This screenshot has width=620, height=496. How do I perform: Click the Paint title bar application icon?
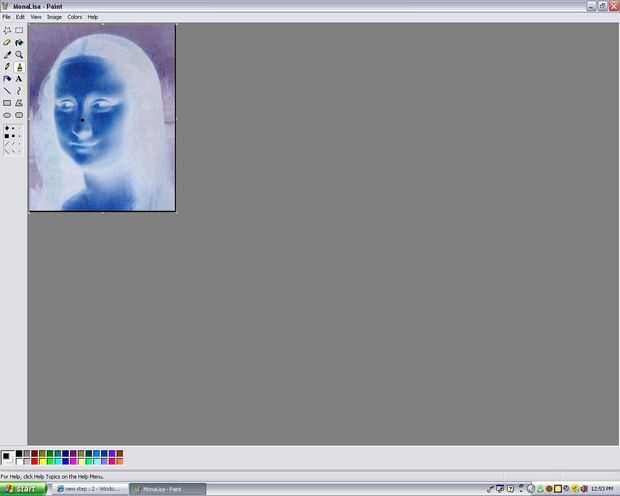[5, 6]
